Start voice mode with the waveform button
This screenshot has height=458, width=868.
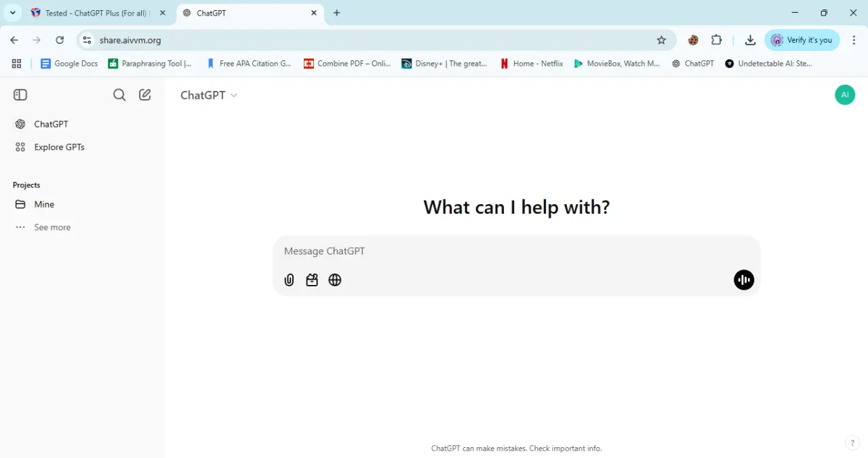click(x=744, y=280)
